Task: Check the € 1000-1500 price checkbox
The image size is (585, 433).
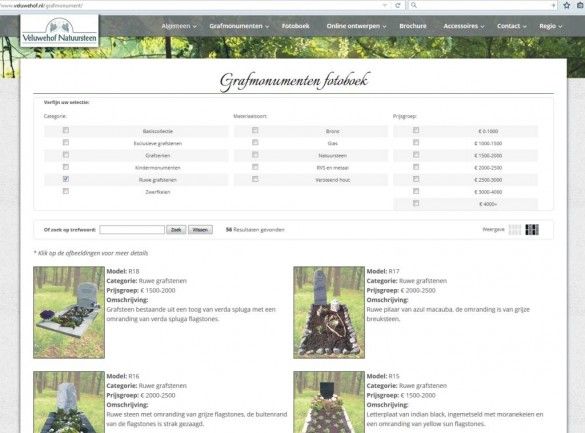Action: click(416, 142)
